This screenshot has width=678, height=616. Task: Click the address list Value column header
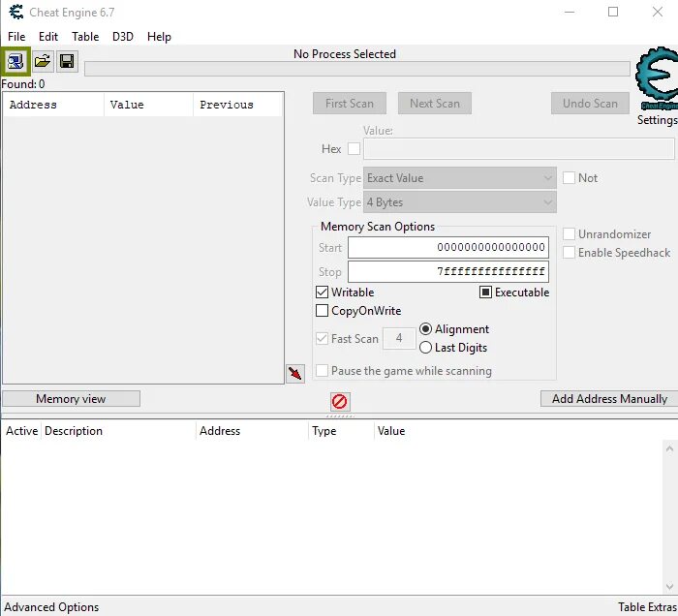tap(391, 431)
